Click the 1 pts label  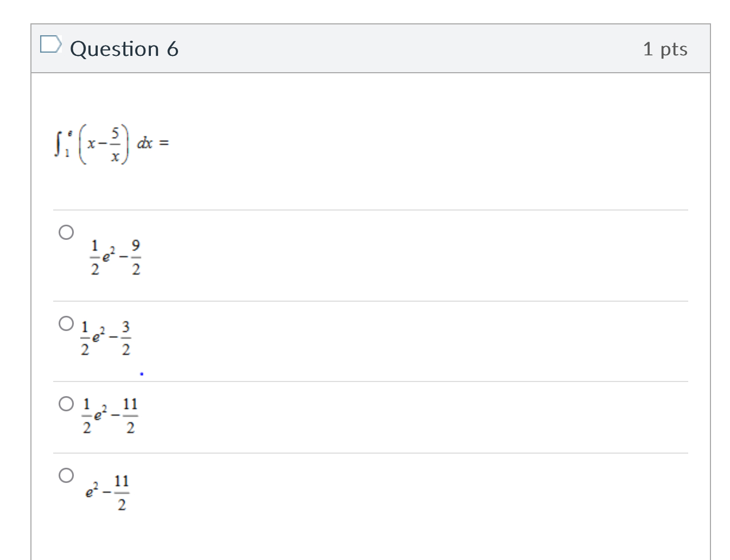[666, 48]
